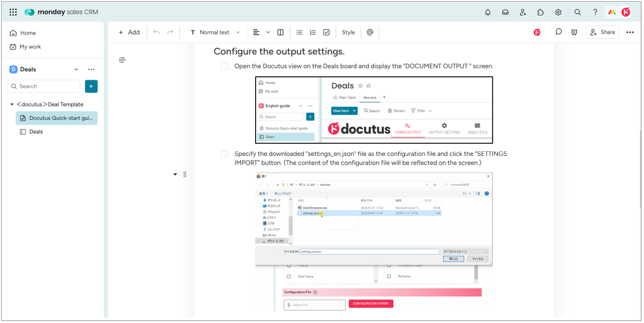
Task: Insert a checklist from the toolbar
Action: (326, 32)
